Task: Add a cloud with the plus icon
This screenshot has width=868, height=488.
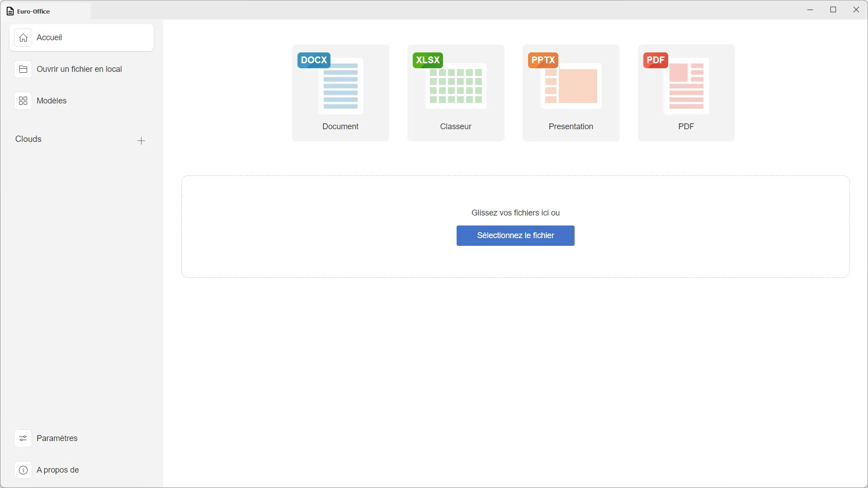Action: point(141,141)
